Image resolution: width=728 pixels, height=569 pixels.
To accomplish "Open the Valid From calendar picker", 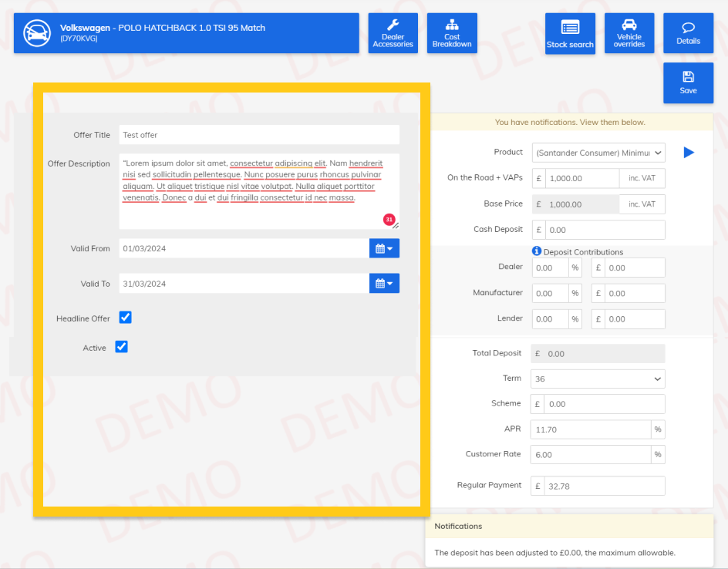I will click(384, 248).
